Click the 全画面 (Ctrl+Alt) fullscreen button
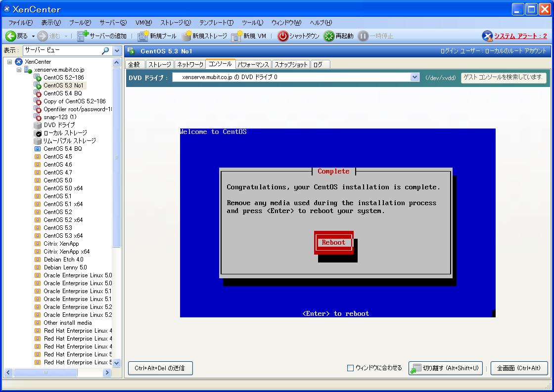 click(519, 368)
